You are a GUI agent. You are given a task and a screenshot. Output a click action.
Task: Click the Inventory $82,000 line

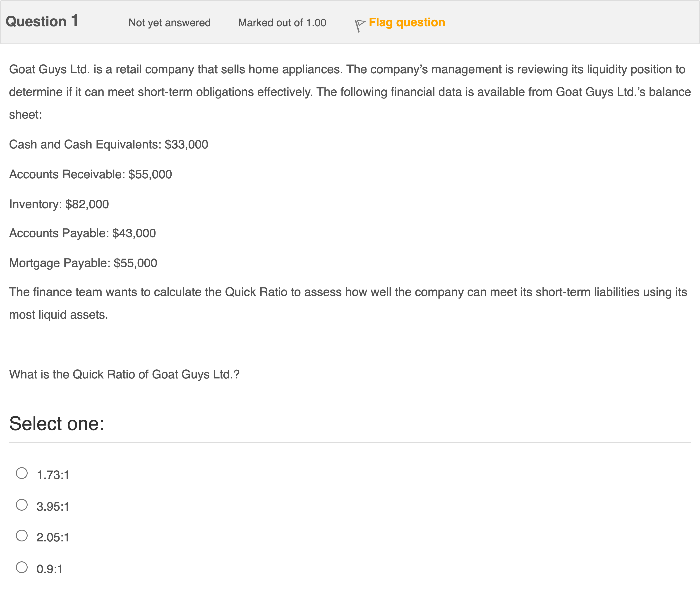point(59,204)
